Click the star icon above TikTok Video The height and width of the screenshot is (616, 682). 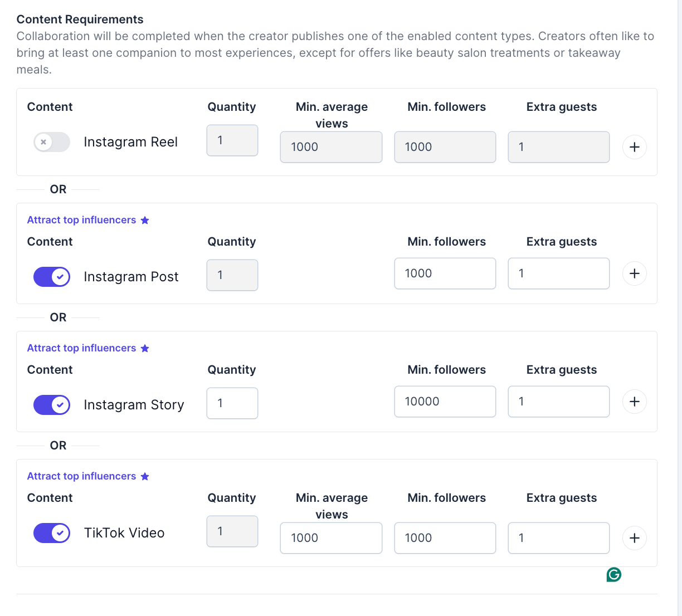click(x=145, y=476)
